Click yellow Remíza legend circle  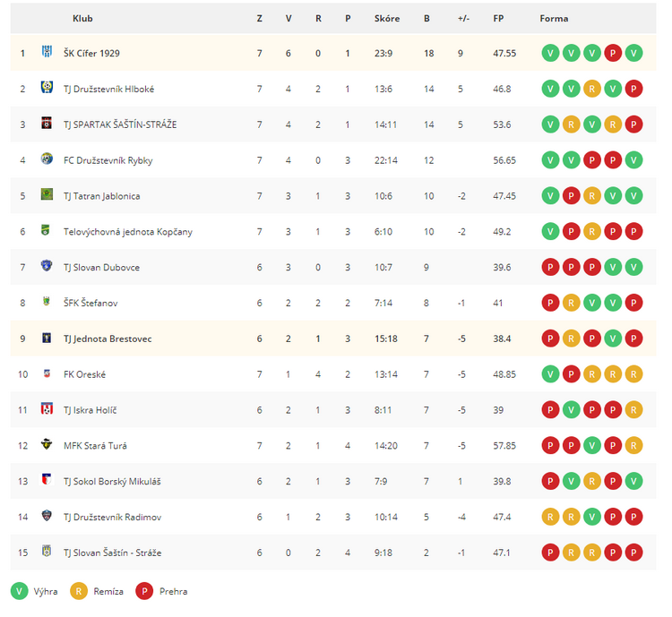point(79,591)
